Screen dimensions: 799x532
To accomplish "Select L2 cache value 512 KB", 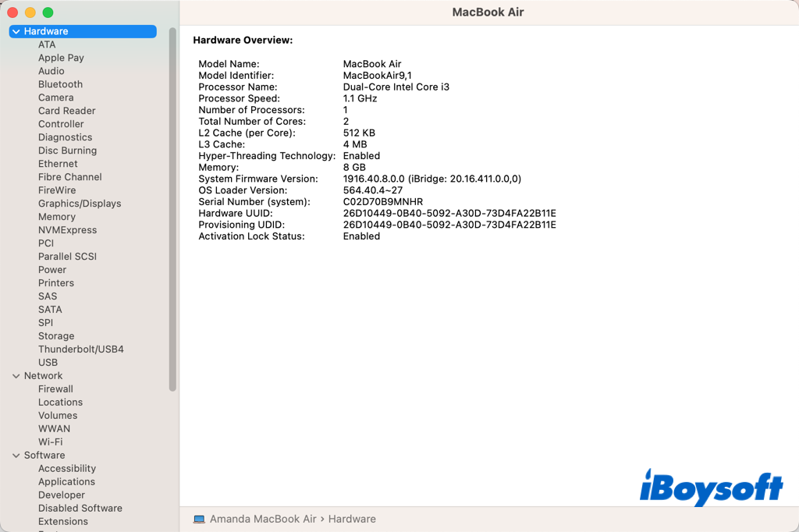I will pyautogui.click(x=359, y=133).
